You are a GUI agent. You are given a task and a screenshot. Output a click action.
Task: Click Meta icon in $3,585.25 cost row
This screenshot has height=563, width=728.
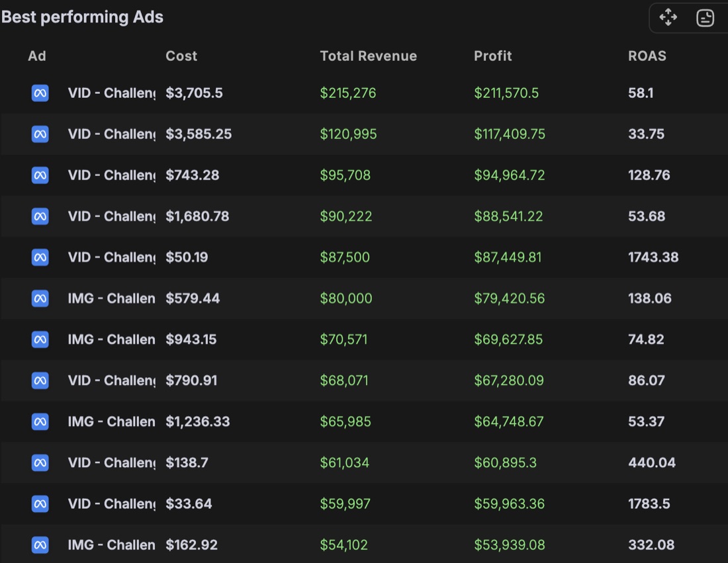pyautogui.click(x=40, y=134)
